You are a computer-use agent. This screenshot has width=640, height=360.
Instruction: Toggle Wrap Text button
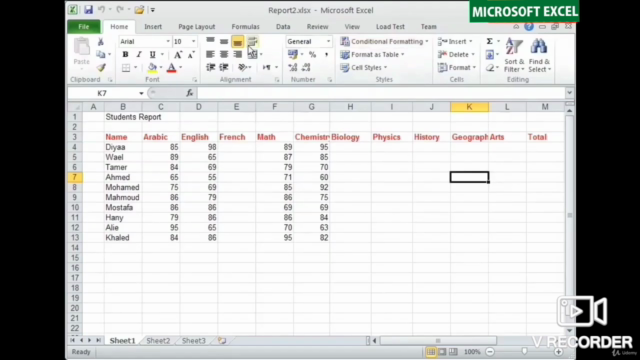[x=252, y=41]
